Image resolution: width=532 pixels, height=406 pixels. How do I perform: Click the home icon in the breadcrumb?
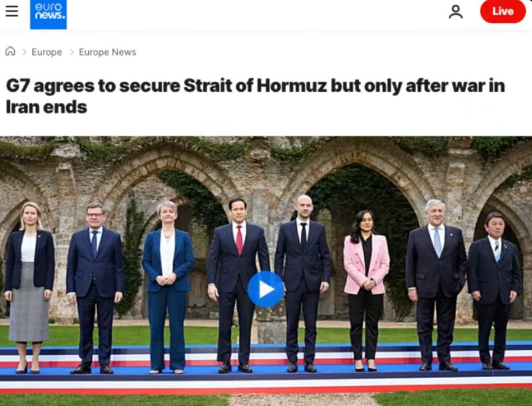pyautogui.click(x=10, y=51)
